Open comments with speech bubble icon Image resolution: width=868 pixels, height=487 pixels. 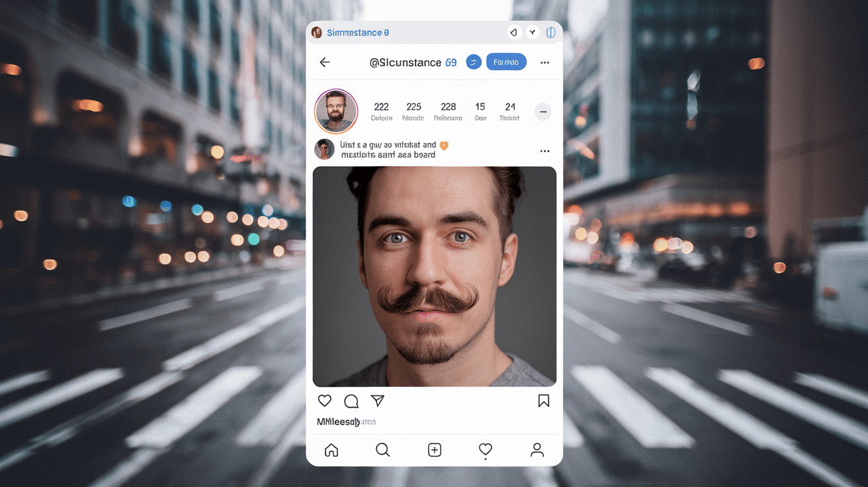pos(351,401)
